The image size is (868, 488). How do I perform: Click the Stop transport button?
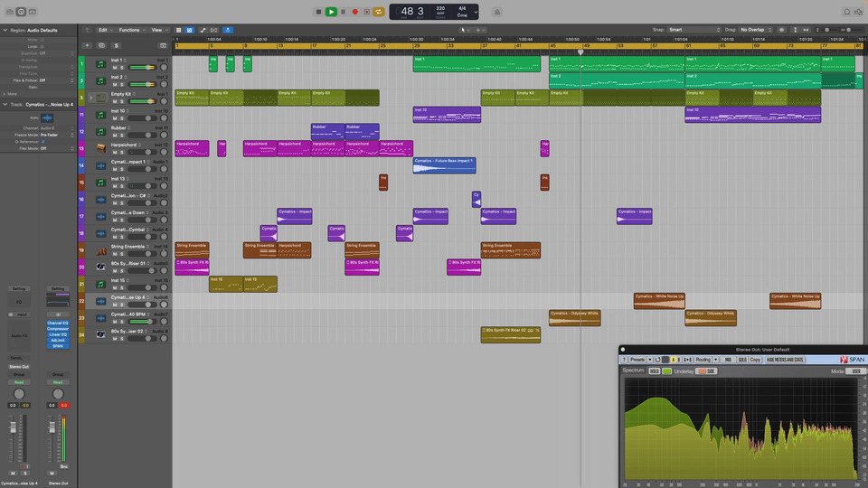(x=318, y=12)
